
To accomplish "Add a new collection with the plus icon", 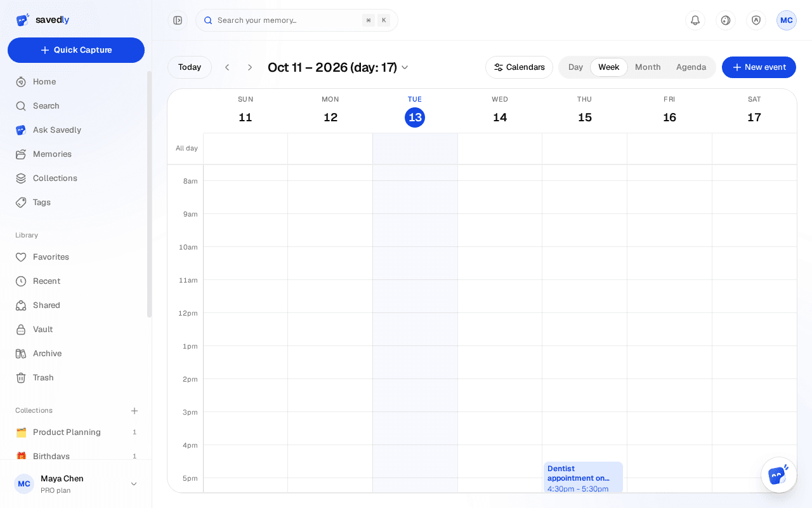I will pos(134,411).
